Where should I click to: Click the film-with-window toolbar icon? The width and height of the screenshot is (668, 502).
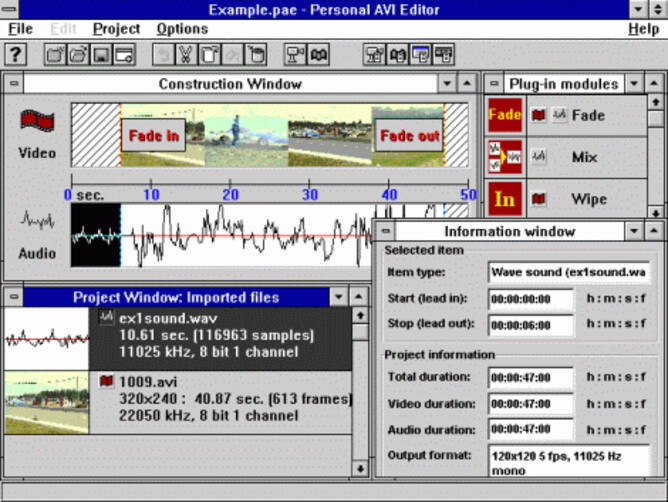tap(397, 55)
